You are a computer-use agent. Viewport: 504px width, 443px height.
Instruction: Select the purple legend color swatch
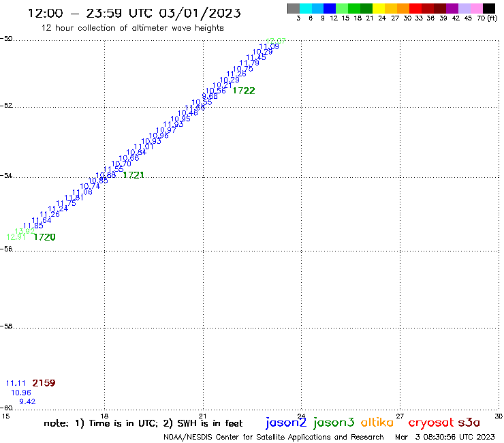[x=452, y=8]
